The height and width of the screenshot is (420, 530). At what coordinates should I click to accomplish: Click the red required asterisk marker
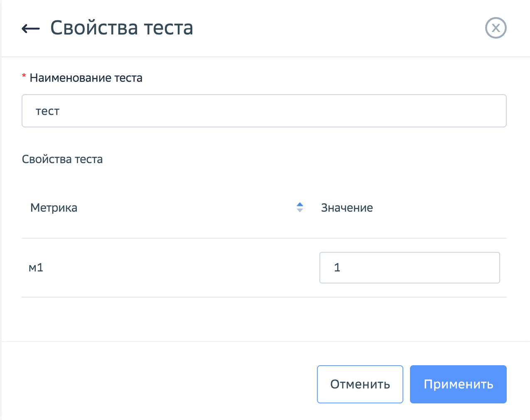[24, 76]
